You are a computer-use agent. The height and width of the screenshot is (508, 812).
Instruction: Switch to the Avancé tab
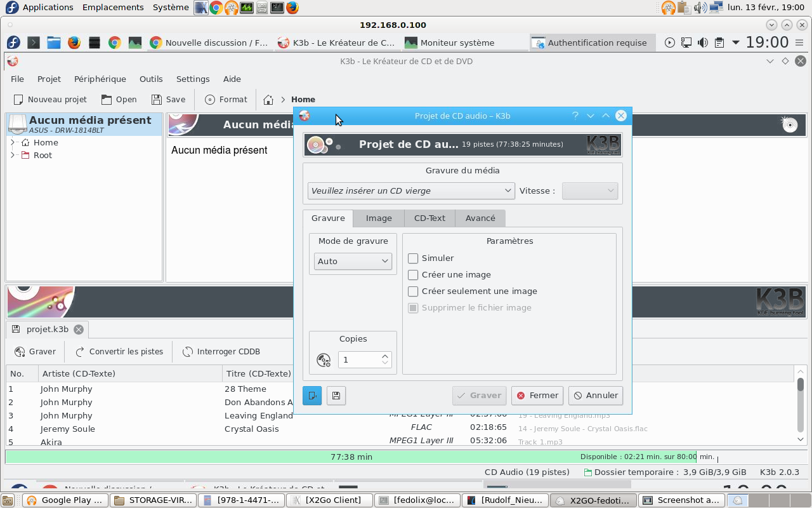coord(480,218)
